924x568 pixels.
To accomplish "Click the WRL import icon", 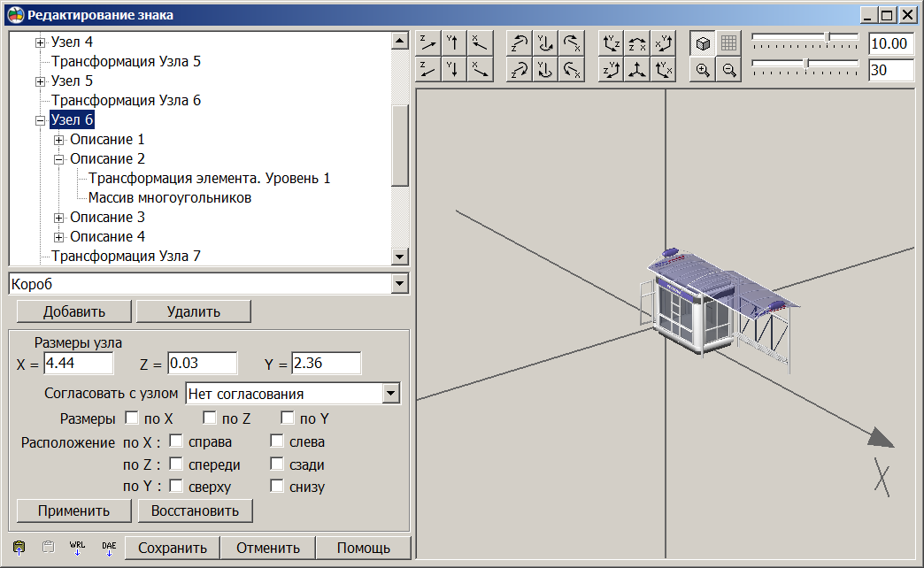I will coord(78,548).
